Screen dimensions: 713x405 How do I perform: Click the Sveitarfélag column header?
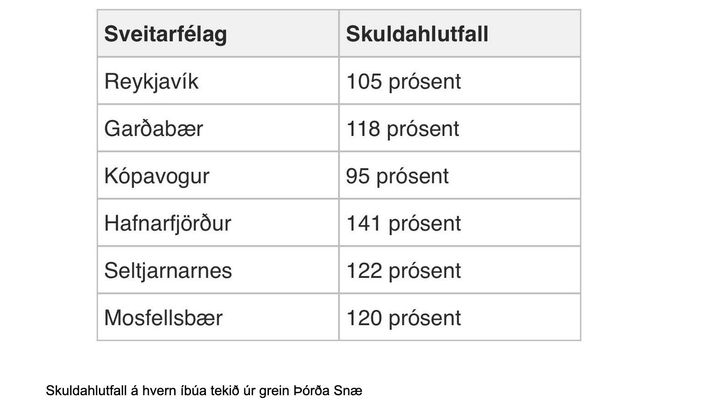pos(166,34)
